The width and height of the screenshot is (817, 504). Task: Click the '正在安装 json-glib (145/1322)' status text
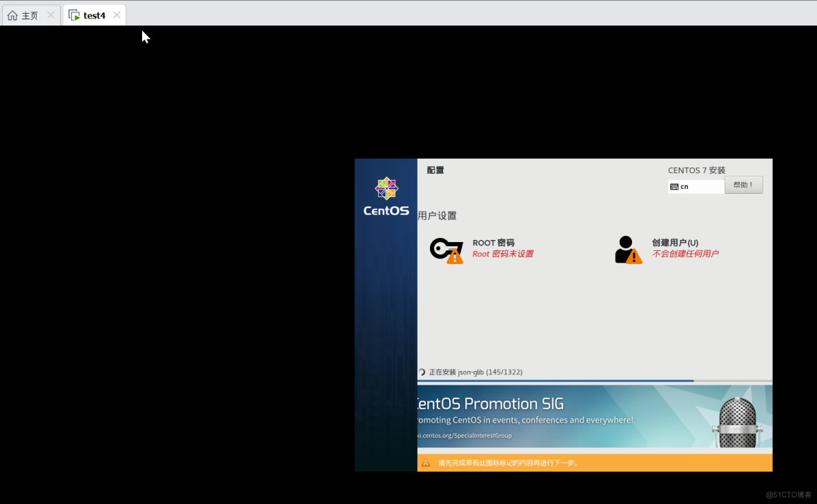pyautogui.click(x=475, y=372)
